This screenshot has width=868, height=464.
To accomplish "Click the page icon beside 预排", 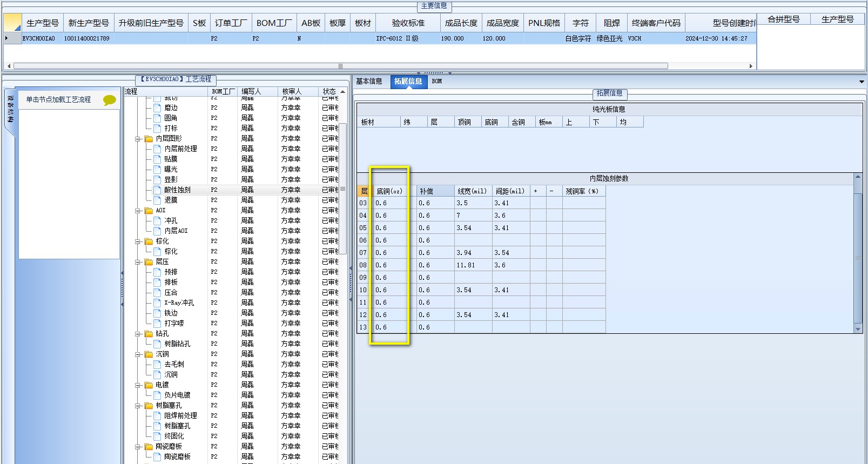I will point(157,272).
